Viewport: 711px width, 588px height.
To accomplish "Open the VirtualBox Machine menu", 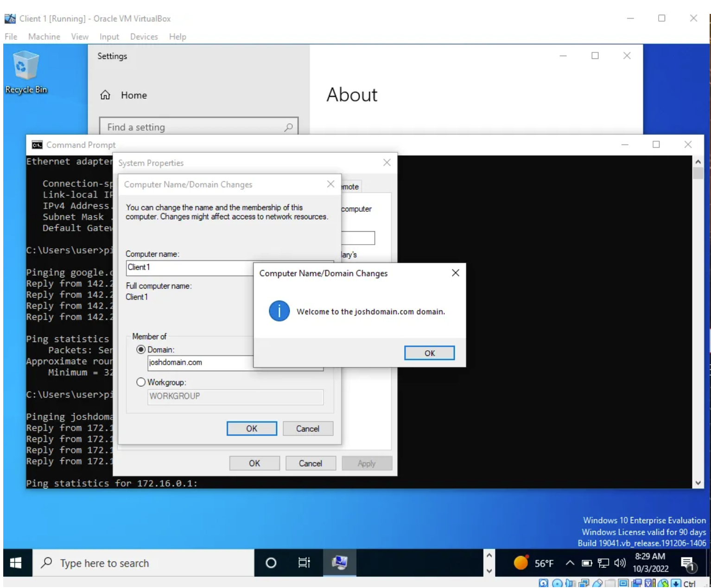I will pos(44,37).
